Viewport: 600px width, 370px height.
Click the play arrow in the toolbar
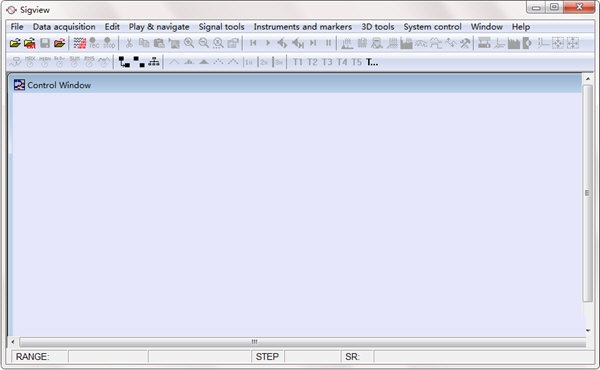click(268, 43)
